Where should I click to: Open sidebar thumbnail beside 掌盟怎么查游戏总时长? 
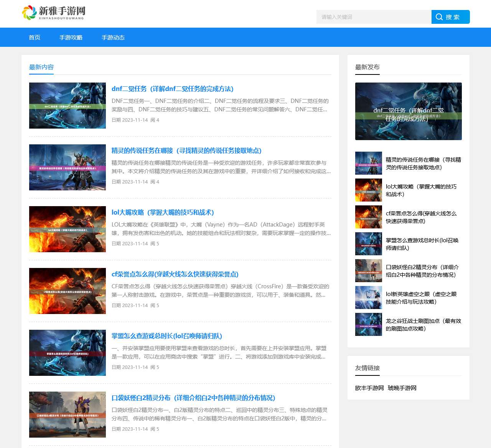point(369,244)
